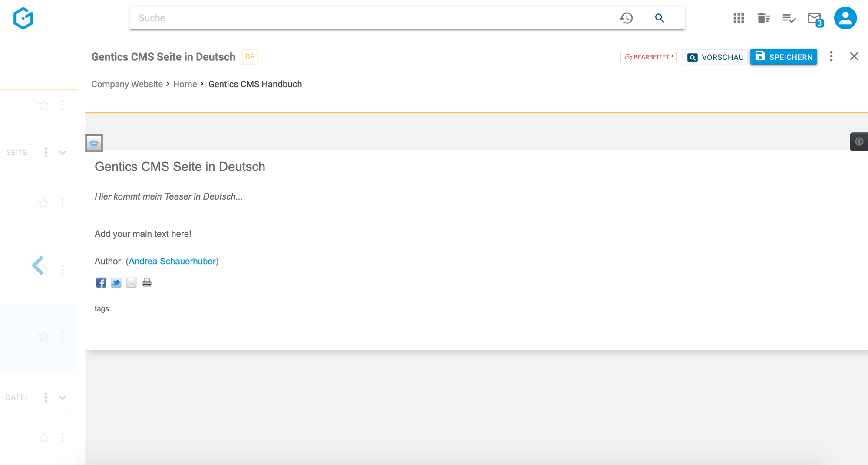
Task: Click the link tag icon above content
Action: (94, 143)
